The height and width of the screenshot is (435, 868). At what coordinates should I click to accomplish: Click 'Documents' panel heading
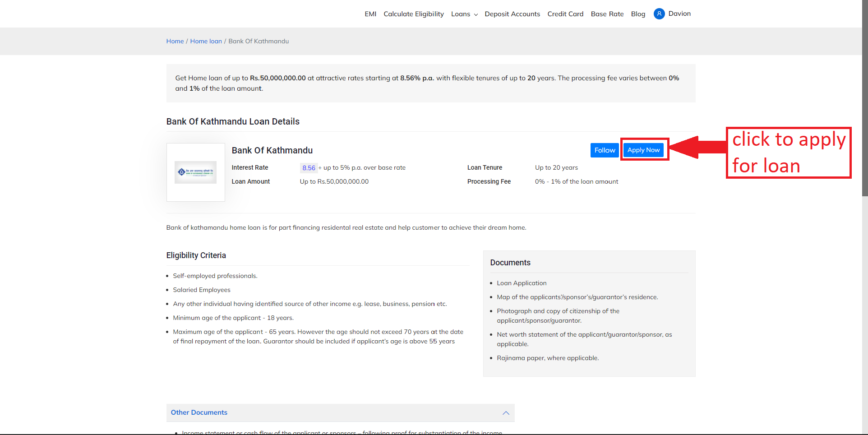(x=510, y=263)
